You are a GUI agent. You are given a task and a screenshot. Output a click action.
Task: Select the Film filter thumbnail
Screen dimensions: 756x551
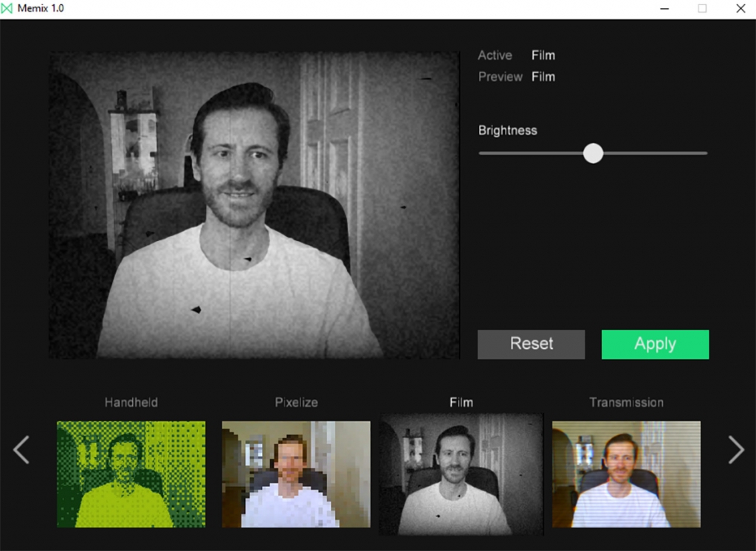pyautogui.click(x=461, y=474)
